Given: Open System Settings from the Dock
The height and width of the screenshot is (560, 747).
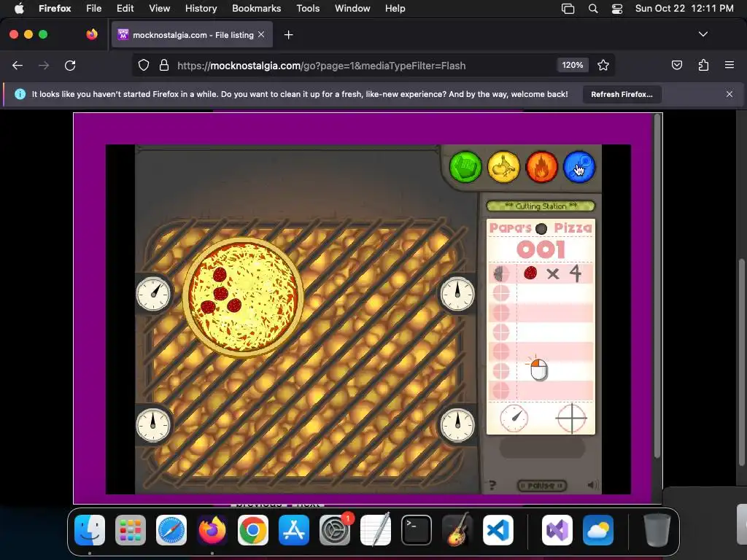Looking at the screenshot, I should 335,530.
